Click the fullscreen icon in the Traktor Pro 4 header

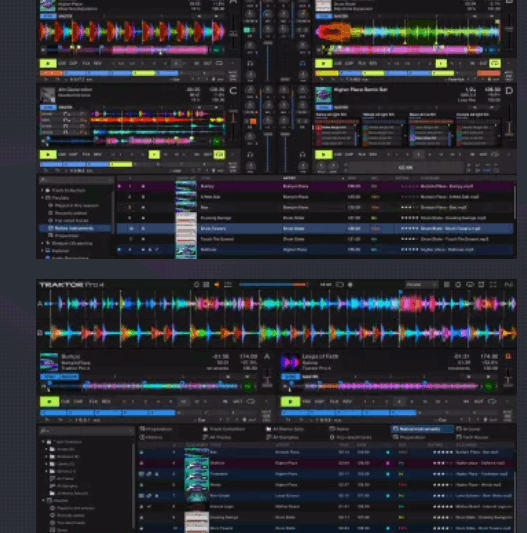(493, 285)
